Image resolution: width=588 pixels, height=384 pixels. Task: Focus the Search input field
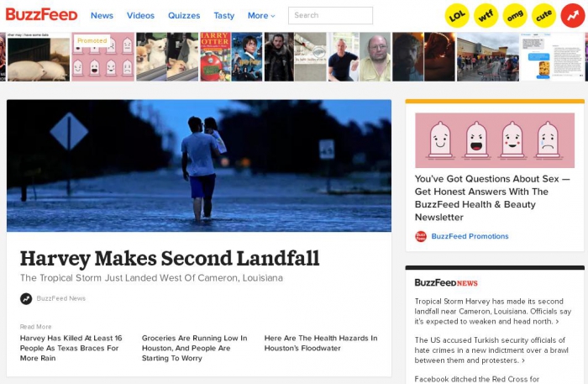pyautogui.click(x=330, y=15)
